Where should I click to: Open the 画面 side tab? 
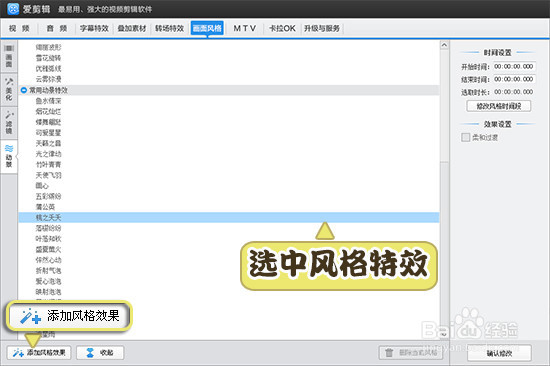coord(9,56)
